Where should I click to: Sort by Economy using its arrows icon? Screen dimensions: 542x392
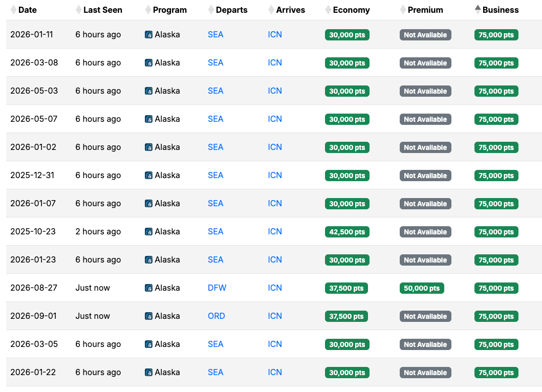click(x=328, y=10)
